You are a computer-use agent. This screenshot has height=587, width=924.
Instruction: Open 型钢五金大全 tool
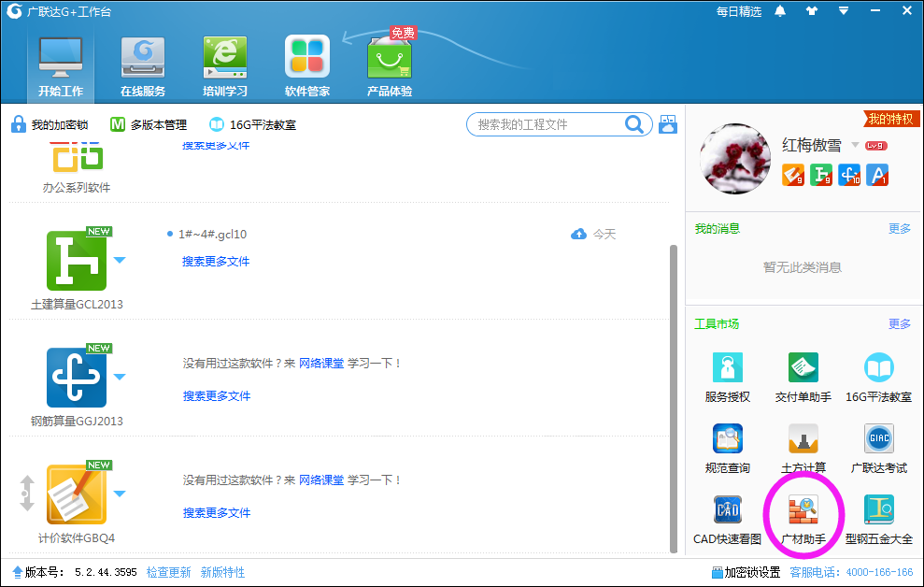pos(878,519)
